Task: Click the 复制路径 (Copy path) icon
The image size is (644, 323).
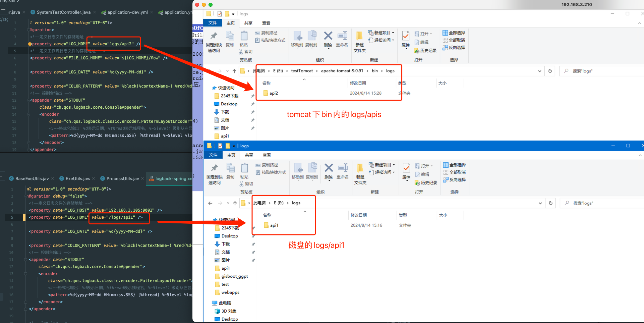Action: point(267,33)
